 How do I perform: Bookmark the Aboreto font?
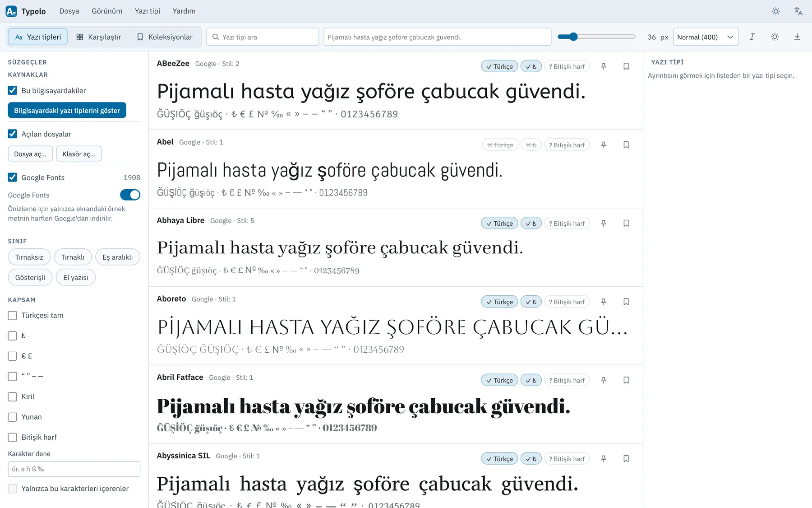[x=626, y=302]
